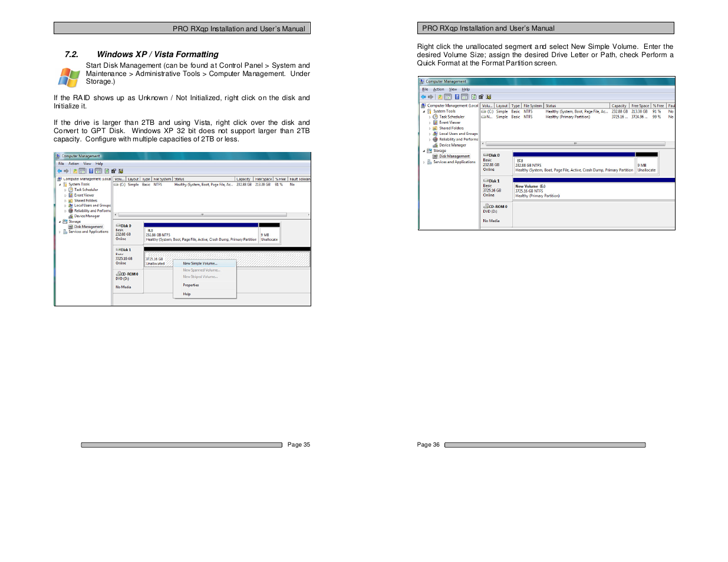
Task: Click the green Refresh icon in the page 36 toolbar
Action: [x=473, y=97]
